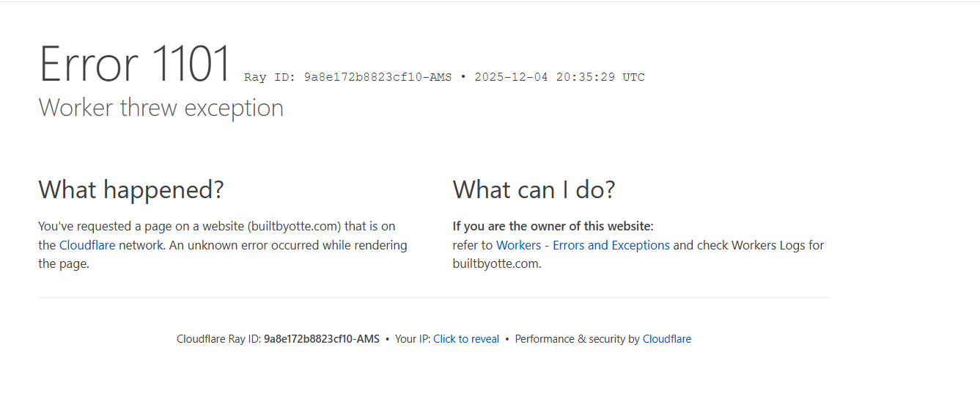Image resolution: width=980 pixels, height=419 pixels.
Task: Click the horizontal divider above the footer
Action: click(434, 297)
